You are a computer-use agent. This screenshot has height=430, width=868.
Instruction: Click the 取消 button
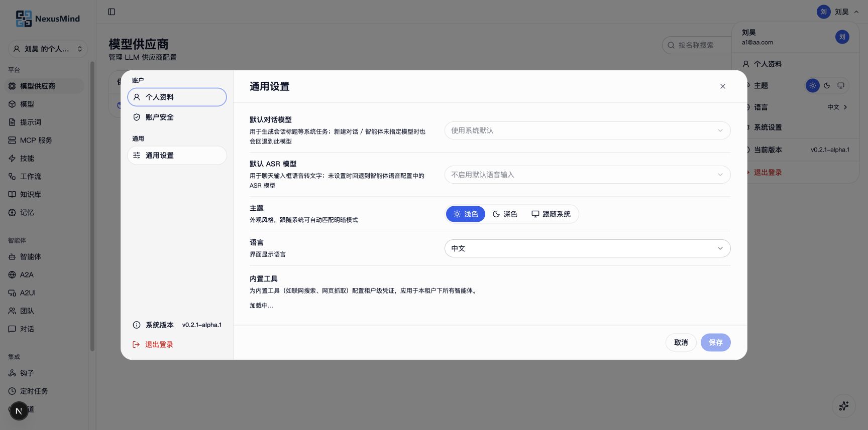pyautogui.click(x=681, y=342)
